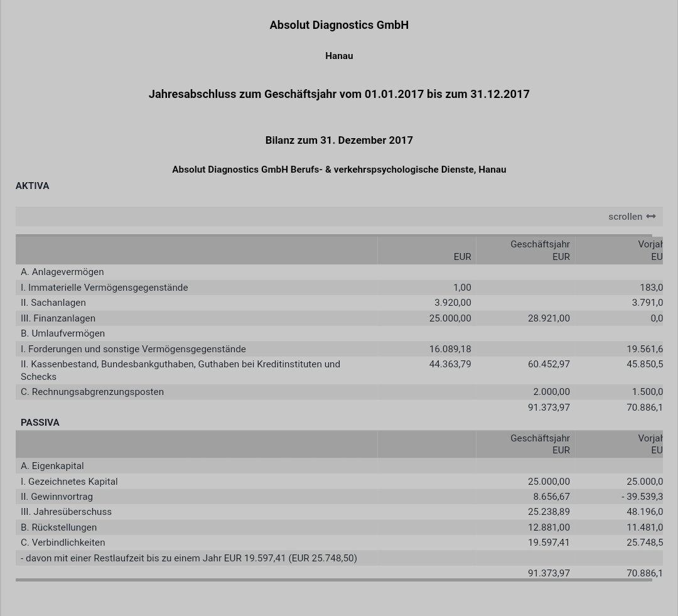Screen dimensions: 678x616
Task: Select the 'B. Umlaufvermögen' row
Action: [x=339, y=333]
